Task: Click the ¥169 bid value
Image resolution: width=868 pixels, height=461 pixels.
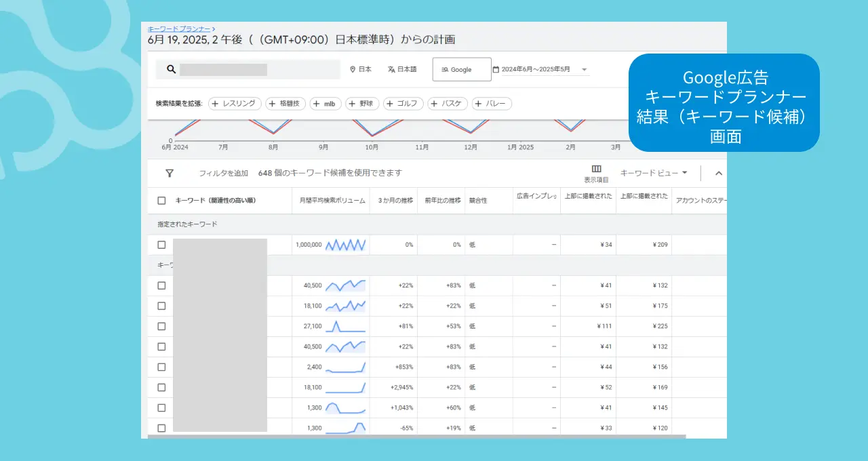Action: pyautogui.click(x=660, y=387)
